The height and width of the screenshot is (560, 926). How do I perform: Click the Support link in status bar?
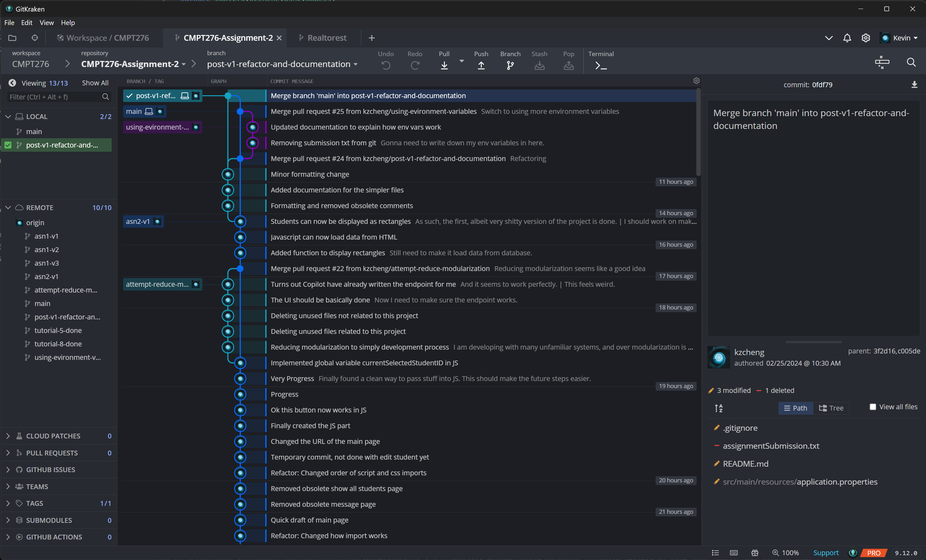tap(825, 553)
